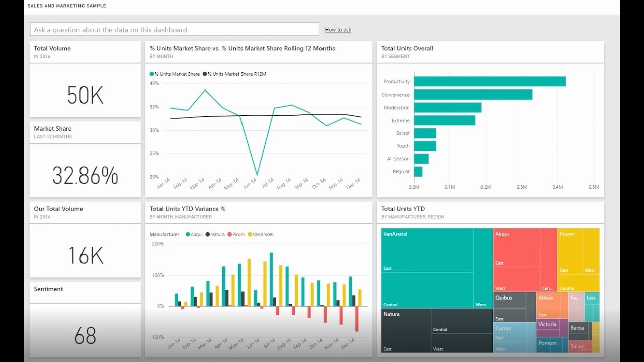Click the All Season segment bar
Screen dimensions: 644x362
pos(421,159)
